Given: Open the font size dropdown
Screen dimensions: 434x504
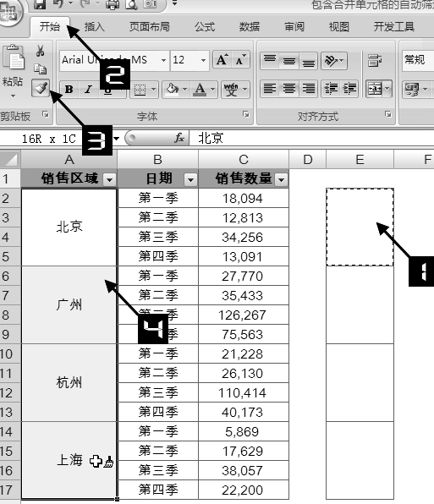Looking at the screenshot, I should (x=204, y=60).
